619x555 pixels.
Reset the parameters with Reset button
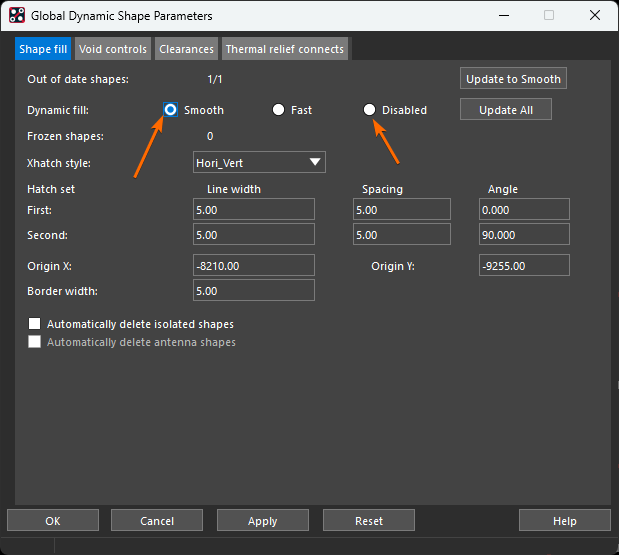click(368, 521)
